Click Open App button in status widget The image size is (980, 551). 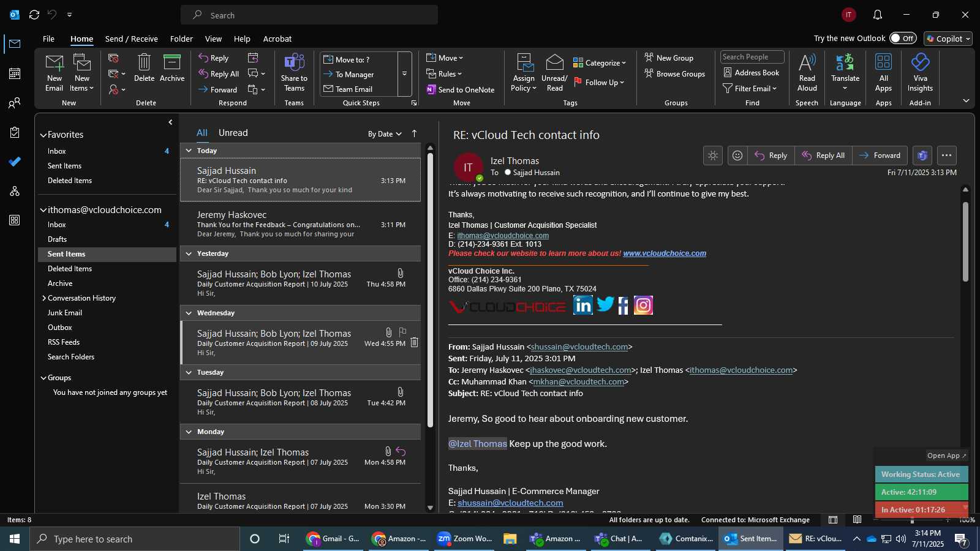tap(946, 455)
